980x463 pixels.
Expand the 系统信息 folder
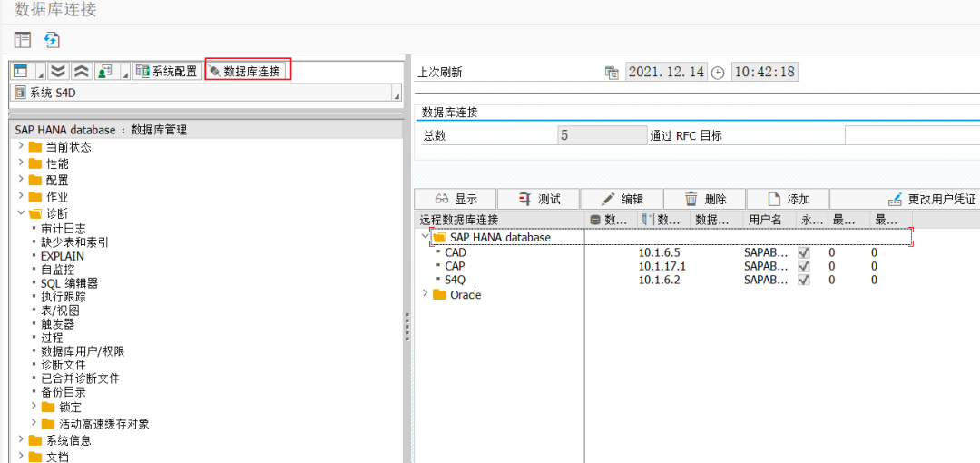click(21, 439)
